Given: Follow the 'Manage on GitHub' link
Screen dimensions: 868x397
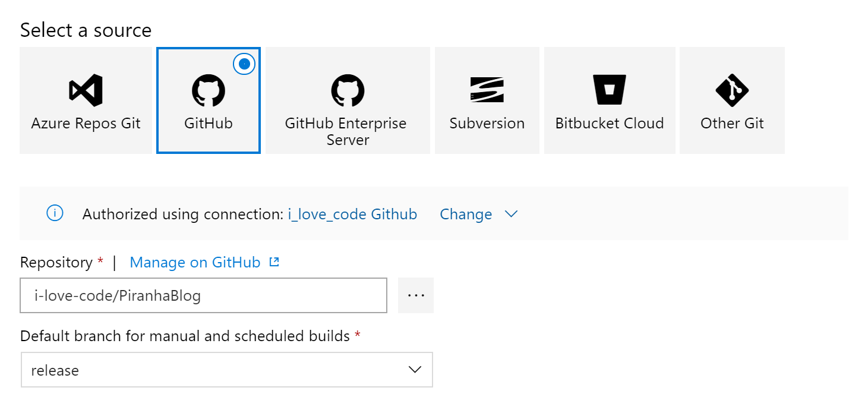Looking at the screenshot, I should 195,262.
